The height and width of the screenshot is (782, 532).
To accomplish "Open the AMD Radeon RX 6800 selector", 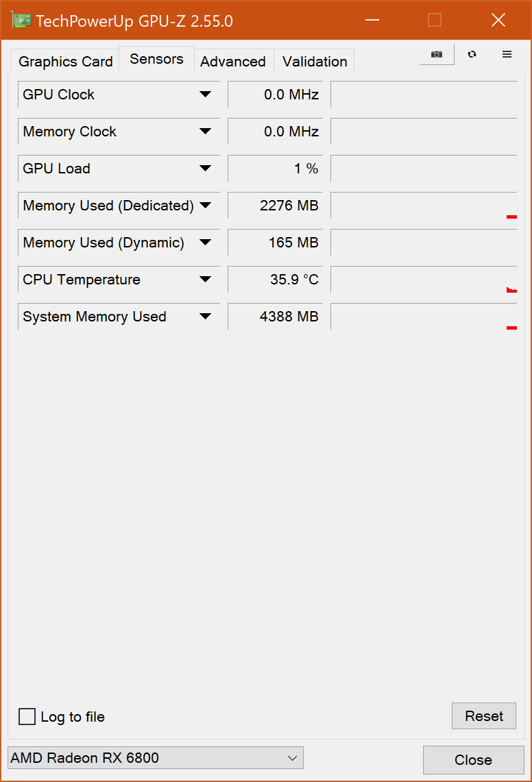I will 156,758.
